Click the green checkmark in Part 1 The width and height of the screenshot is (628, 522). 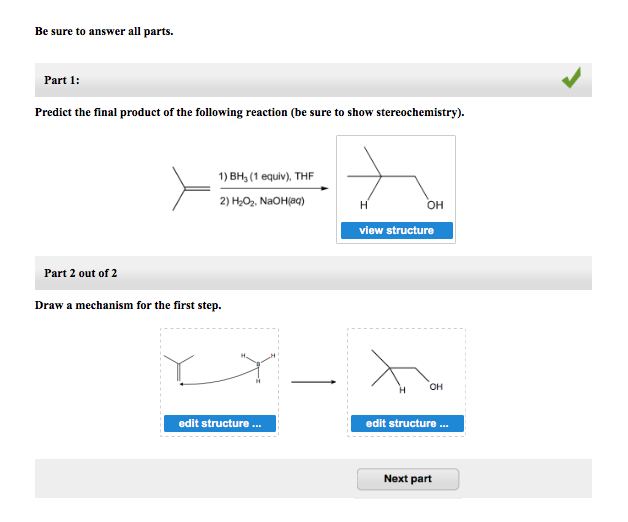(572, 78)
